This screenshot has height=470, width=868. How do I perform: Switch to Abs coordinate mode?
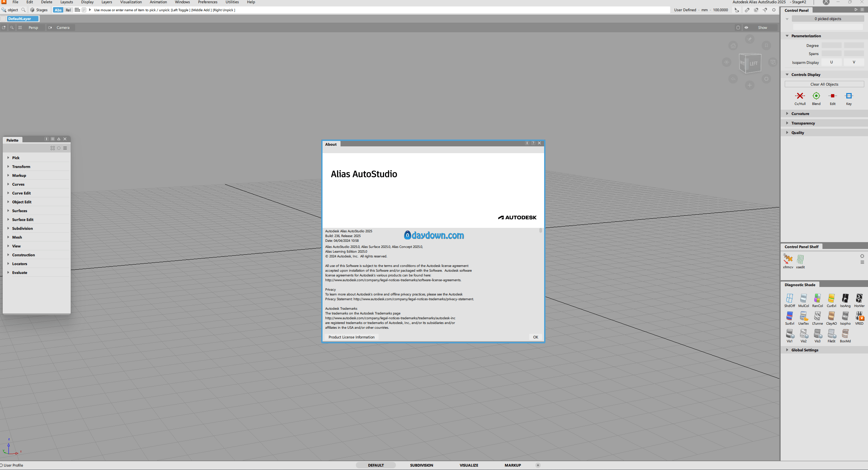click(58, 10)
